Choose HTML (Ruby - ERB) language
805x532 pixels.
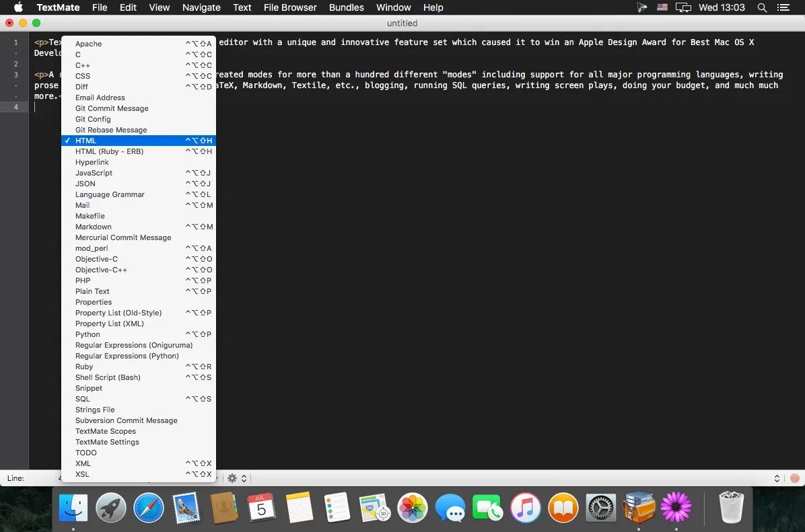pos(139,151)
